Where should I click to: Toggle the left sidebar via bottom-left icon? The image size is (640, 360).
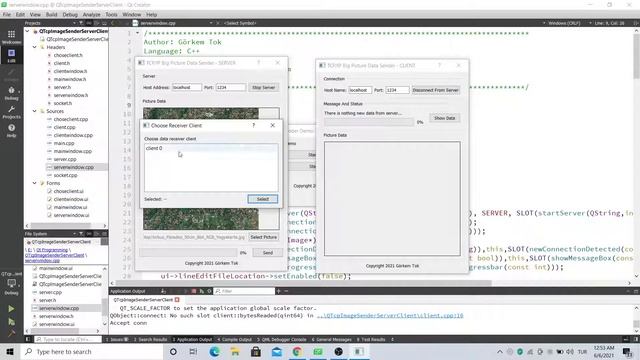(27, 339)
